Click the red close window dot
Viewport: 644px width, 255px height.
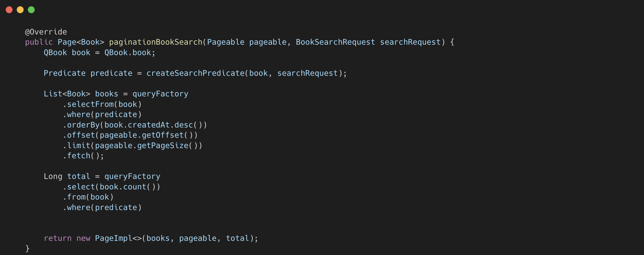pyautogui.click(x=9, y=10)
